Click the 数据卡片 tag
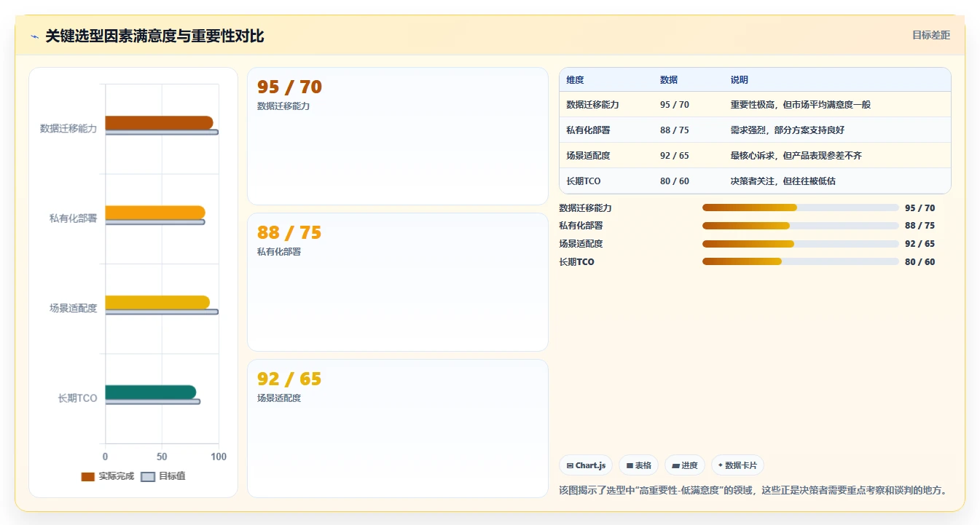The height and width of the screenshot is (525, 980). (737, 465)
